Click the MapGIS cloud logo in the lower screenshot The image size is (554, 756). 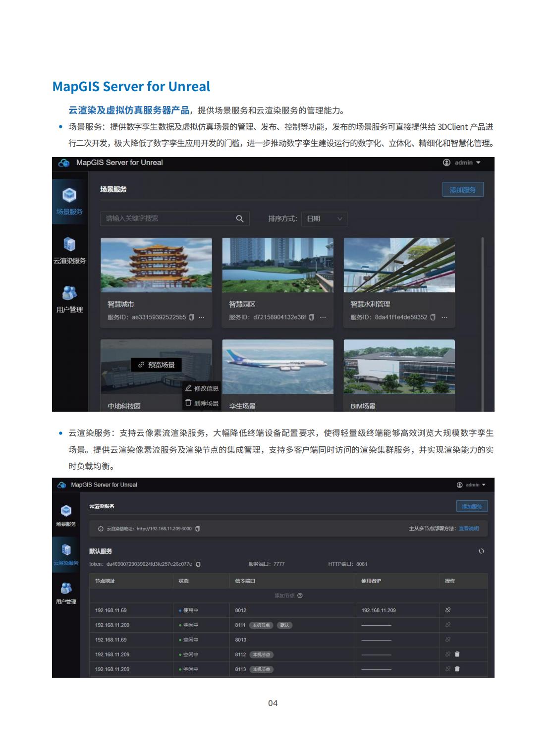point(62,485)
